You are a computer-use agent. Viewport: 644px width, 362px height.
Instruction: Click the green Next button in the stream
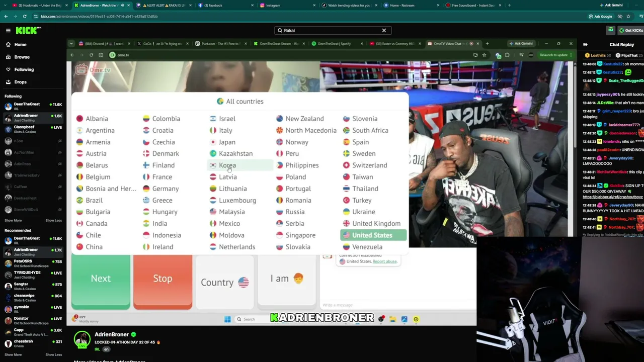(101, 282)
